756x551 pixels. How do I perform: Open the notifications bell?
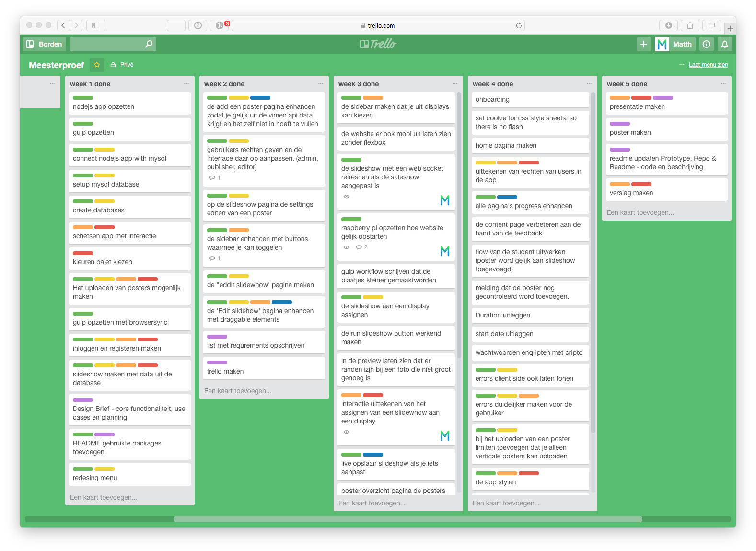coord(725,44)
